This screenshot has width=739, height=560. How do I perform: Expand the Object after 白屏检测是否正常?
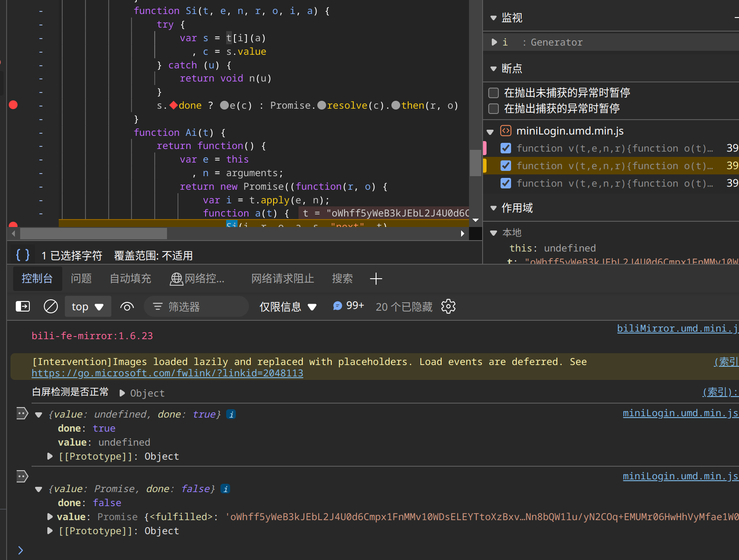pyautogui.click(x=122, y=393)
